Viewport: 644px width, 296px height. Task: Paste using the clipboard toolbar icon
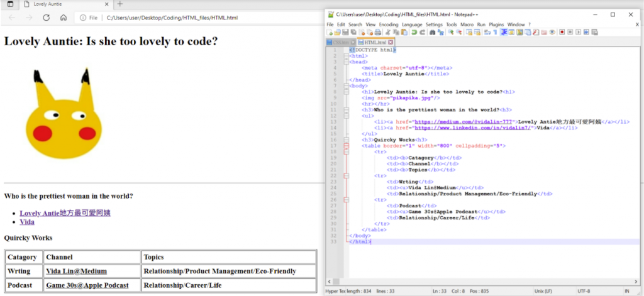click(404, 32)
